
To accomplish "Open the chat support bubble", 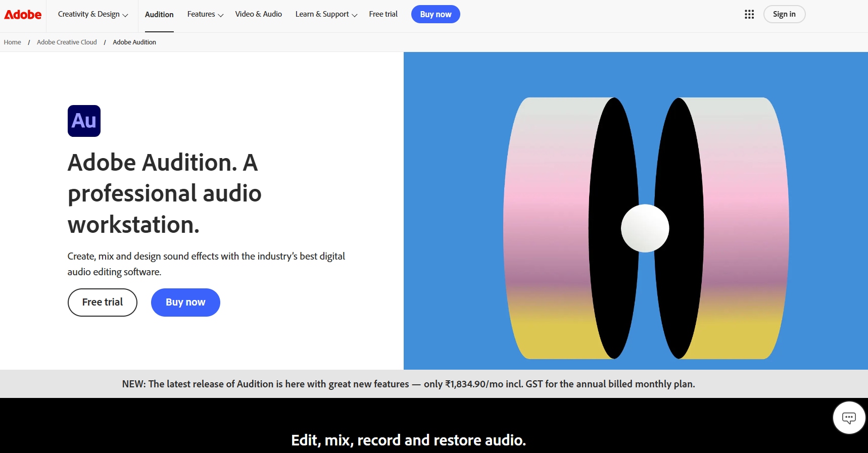I will point(849,418).
